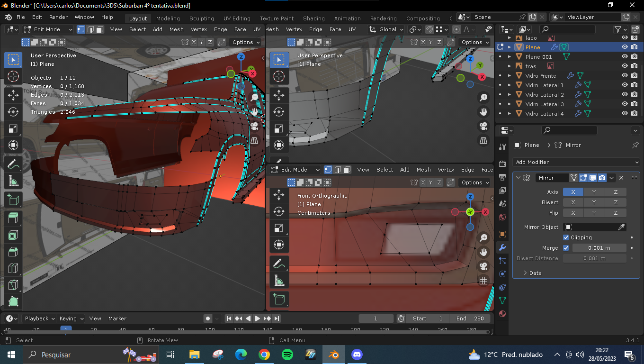
Task: Open the Add Modifier dropdown
Action: tap(576, 162)
